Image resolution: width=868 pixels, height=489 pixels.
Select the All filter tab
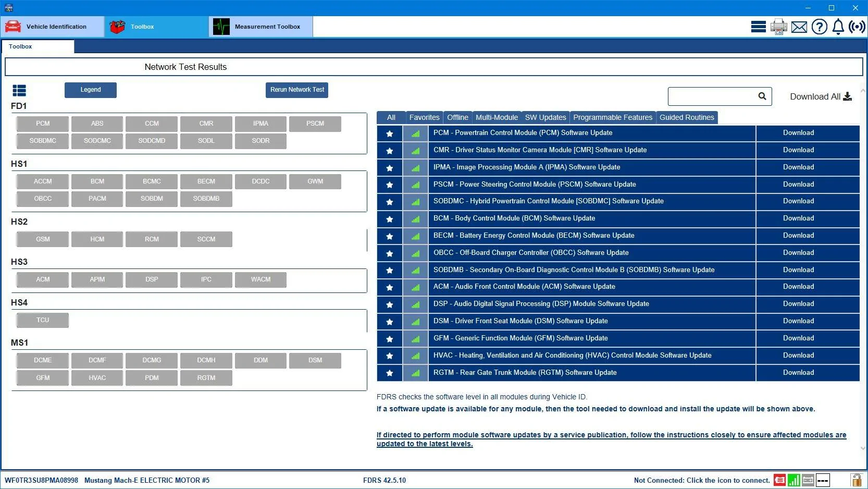click(391, 118)
